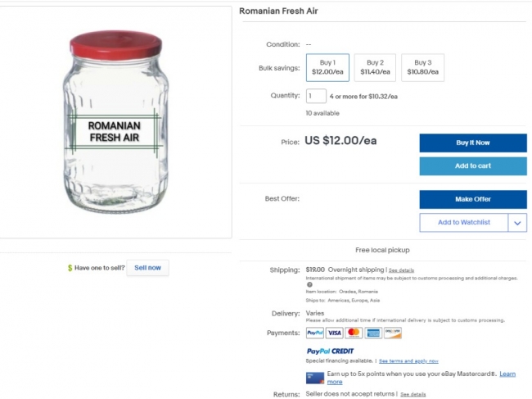Select the Buy 1 bulk savings option
Viewport: 532px width, 399px height.
pyautogui.click(x=327, y=67)
